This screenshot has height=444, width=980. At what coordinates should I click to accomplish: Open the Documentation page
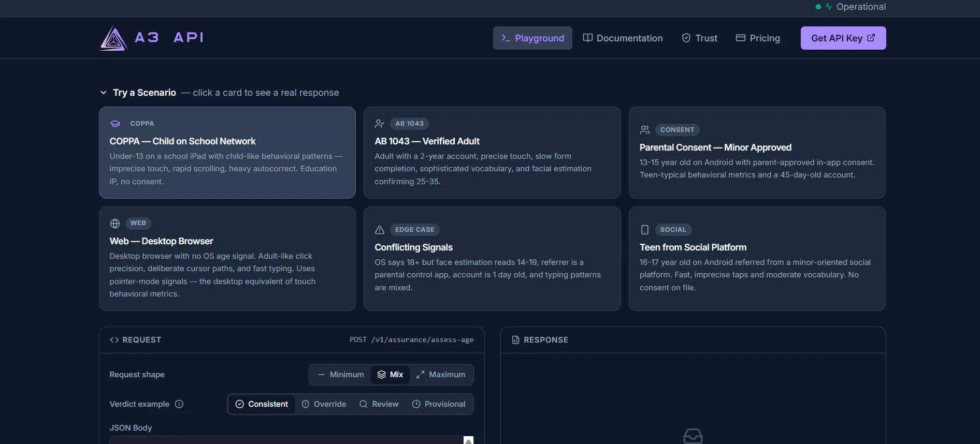[623, 38]
